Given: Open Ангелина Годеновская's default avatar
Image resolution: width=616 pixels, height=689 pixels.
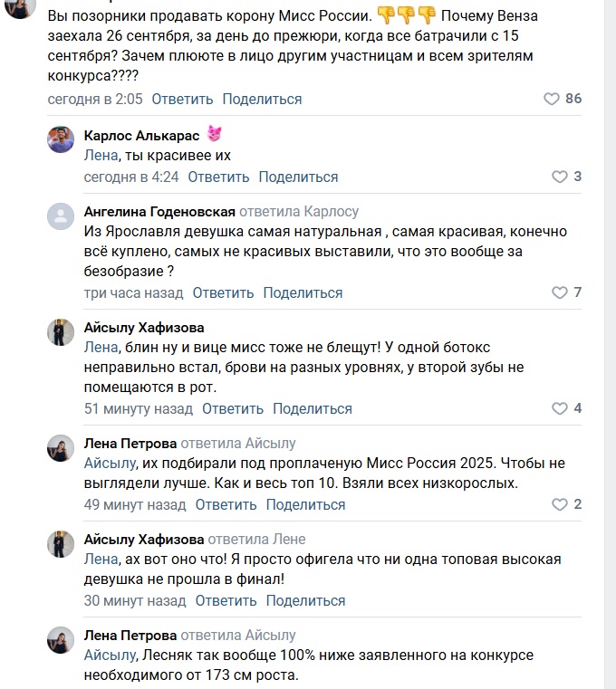Looking at the screenshot, I should click(61, 216).
